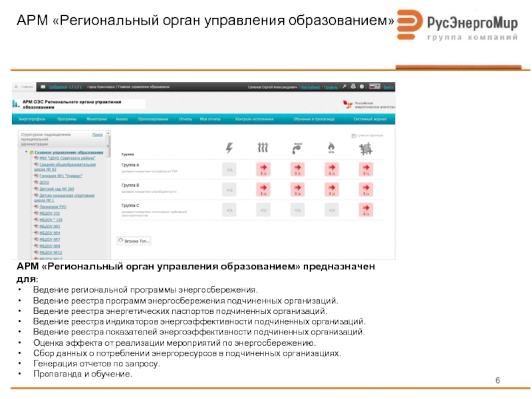Click the bar chart logo beside АРМ ОЭС title
532x399 pixels.
coord(16,104)
